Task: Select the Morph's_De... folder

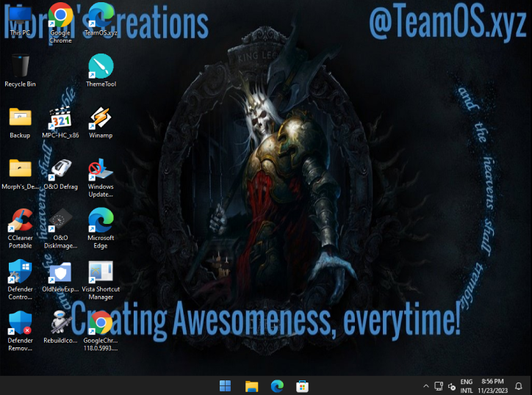Action: pyautogui.click(x=20, y=173)
